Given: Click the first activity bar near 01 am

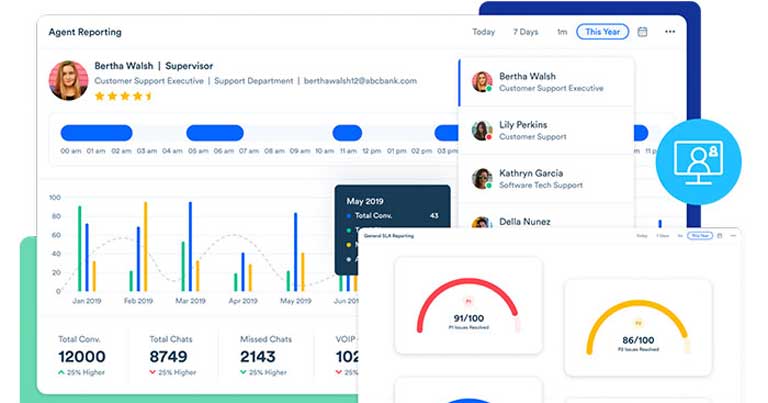Looking at the screenshot, I should click(x=96, y=133).
